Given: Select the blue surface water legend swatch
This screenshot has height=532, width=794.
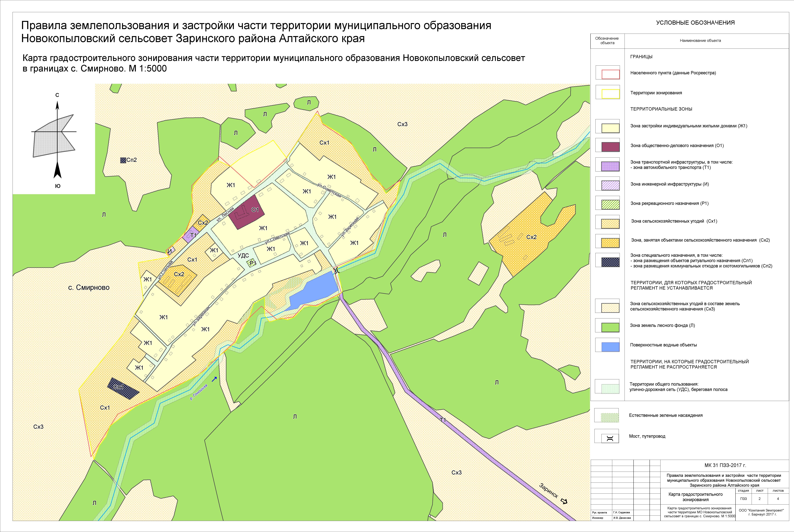Looking at the screenshot, I should point(610,347).
